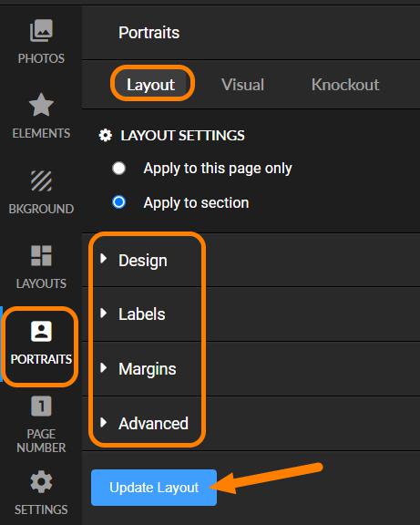The width and height of the screenshot is (420, 525).
Task: Click the Portraits panel heading
Action: pos(149,33)
